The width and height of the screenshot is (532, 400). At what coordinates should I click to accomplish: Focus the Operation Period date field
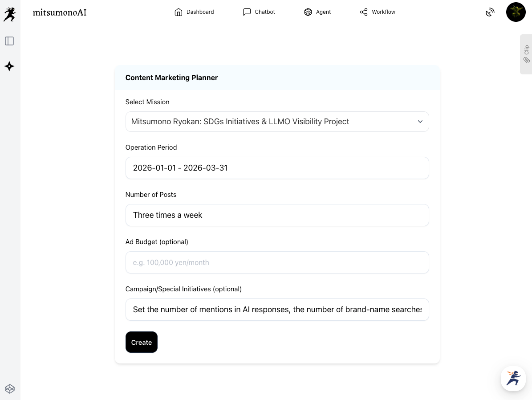(x=277, y=168)
